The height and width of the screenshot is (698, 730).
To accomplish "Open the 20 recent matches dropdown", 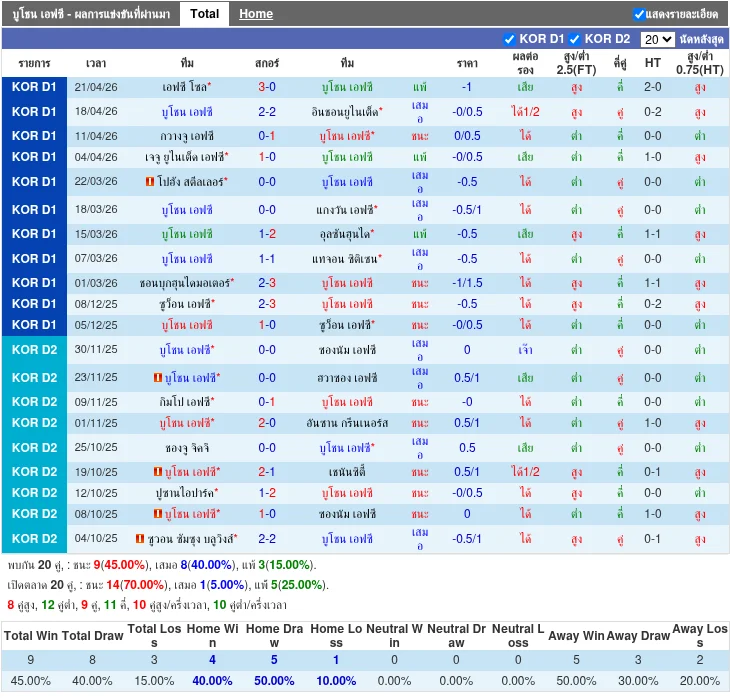I will tap(657, 39).
